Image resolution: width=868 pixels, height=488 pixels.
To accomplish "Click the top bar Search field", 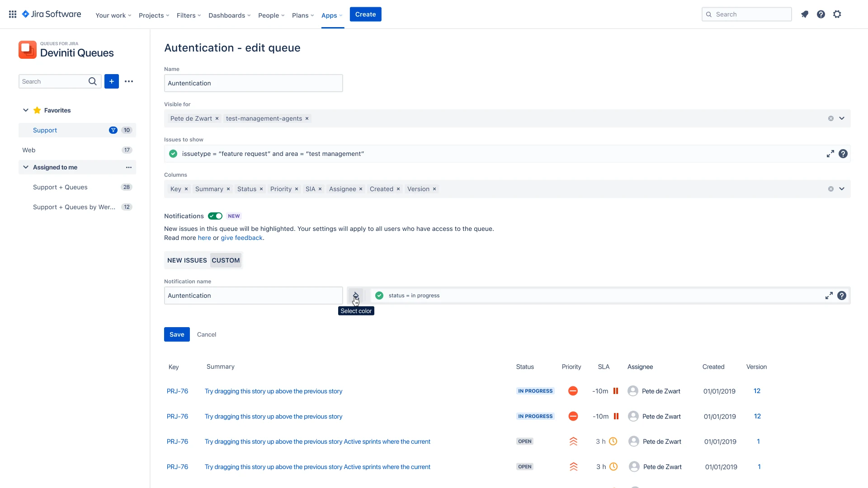I will click(747, 14).
